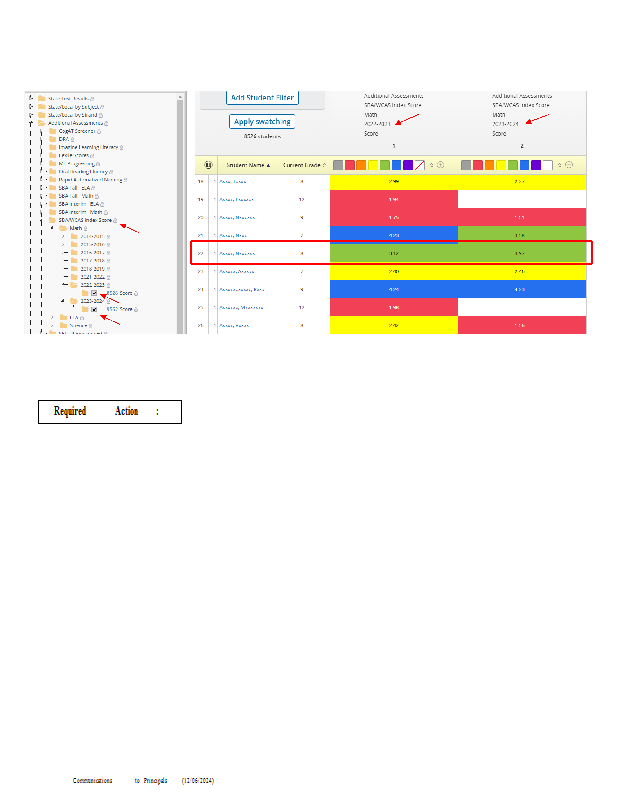Image resolution: width=618 pixels, height=800 pixels.
Task: Click the round icon left of Student Name header
Action: [x=208, y=165]
